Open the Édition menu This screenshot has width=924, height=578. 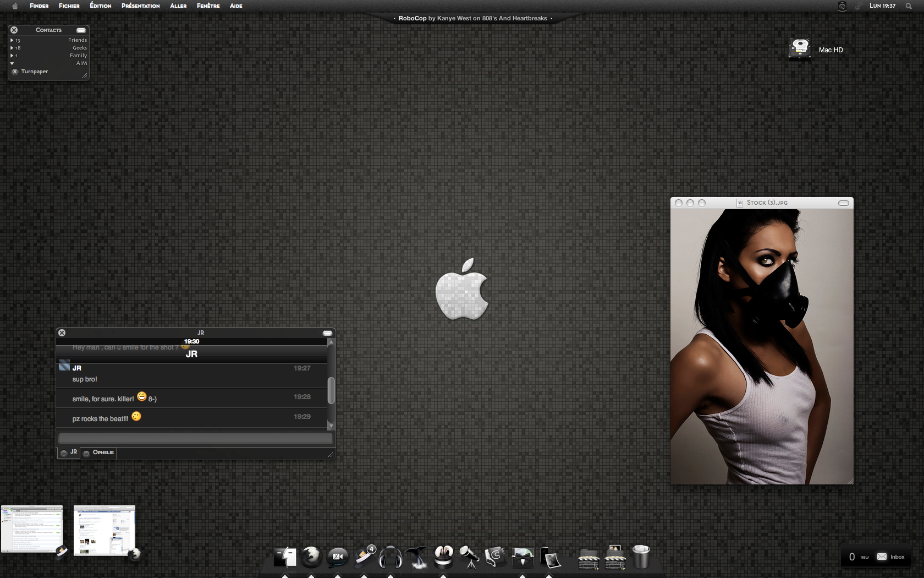pyautogui.click(x=101, y=6)
